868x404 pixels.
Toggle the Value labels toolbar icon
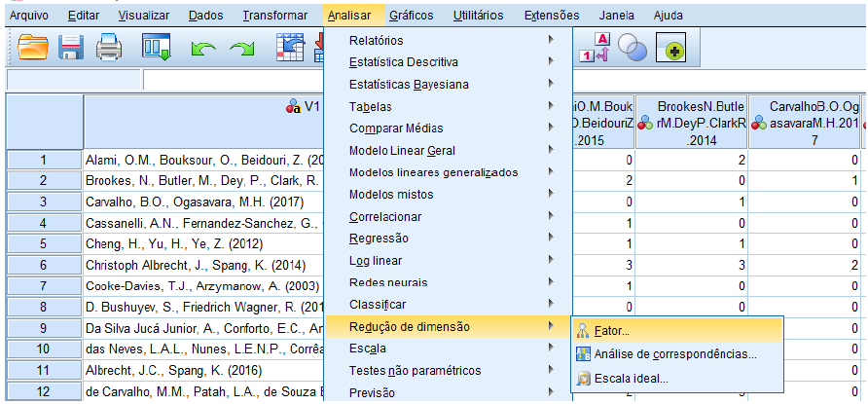point(594,48)
